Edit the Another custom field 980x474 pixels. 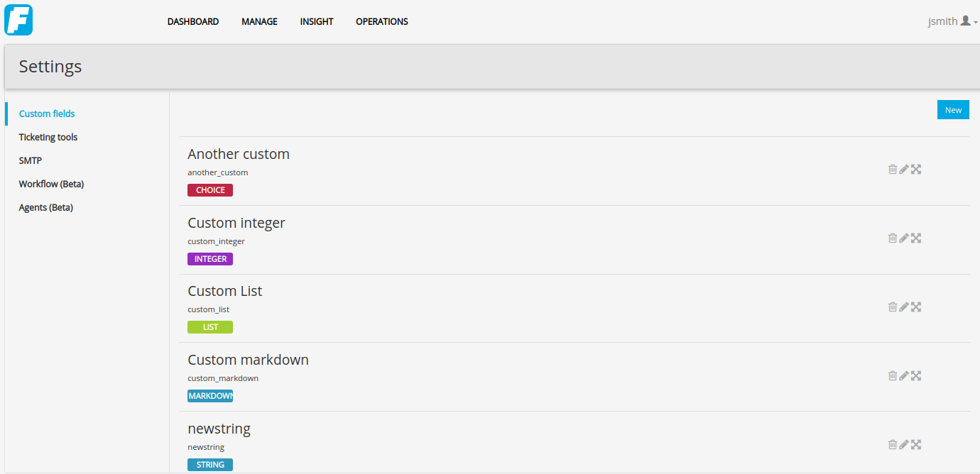tap(904, 169)
